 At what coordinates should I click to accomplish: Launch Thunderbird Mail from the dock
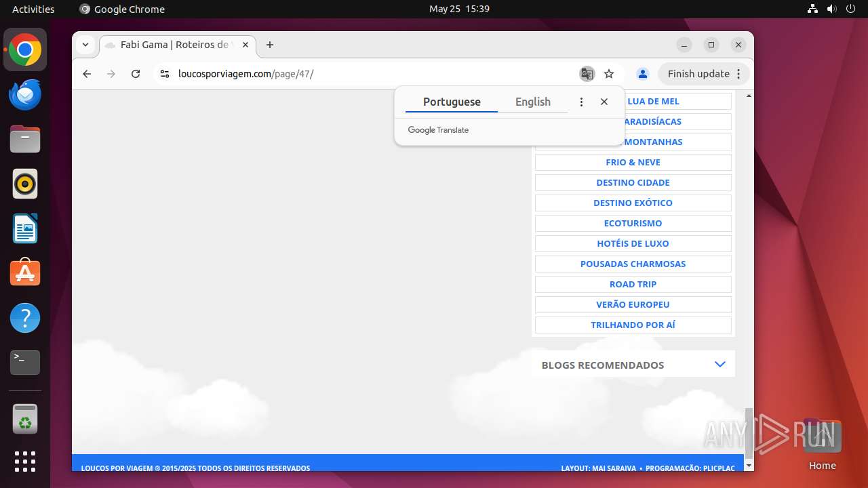click(25, 95)
